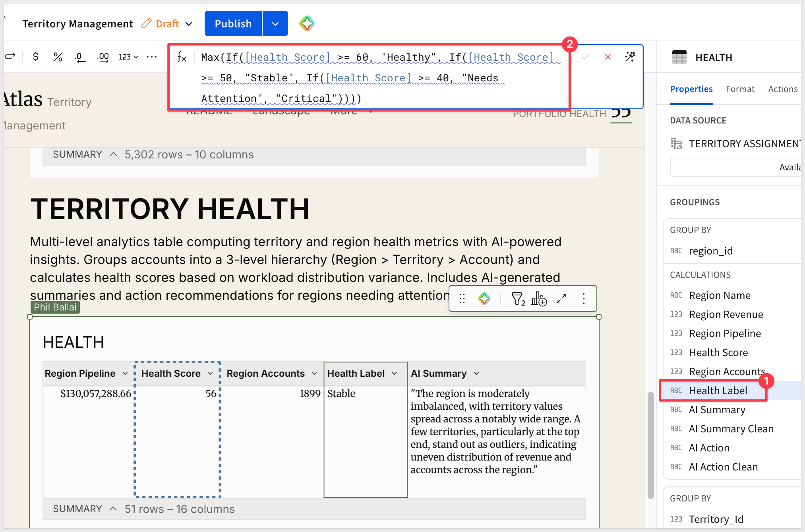Select AI Action Clean calculation
Viewport: 805px width, 532px height.
(723, 467)
